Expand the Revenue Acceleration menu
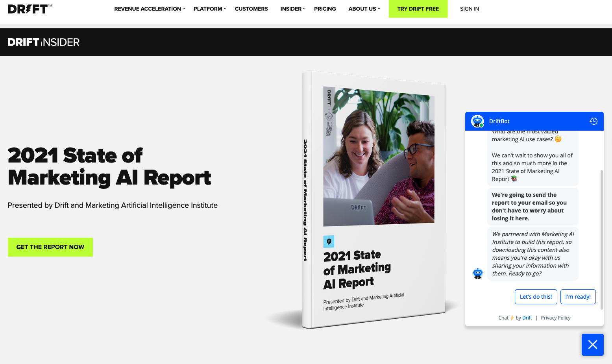The image size is (612, 364). [150, 9]
